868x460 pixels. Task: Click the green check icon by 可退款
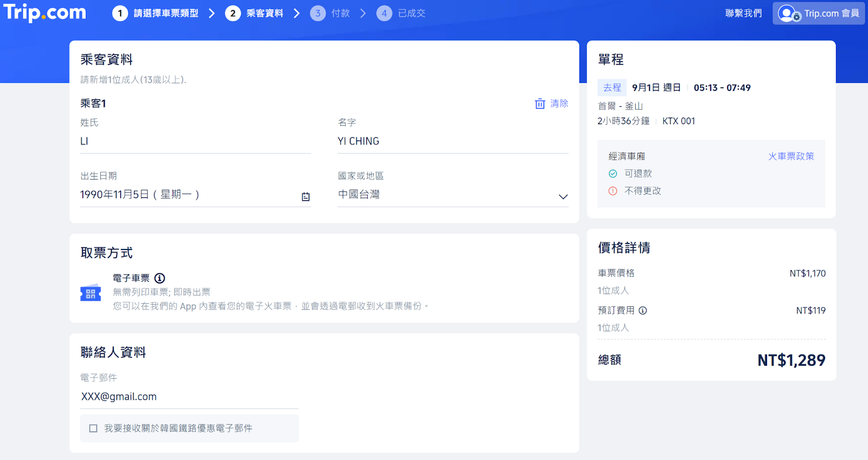point(613,174)
